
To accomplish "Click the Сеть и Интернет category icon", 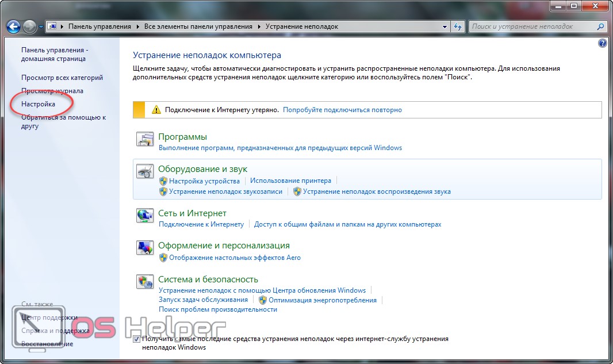I will [x=144, y=216].
